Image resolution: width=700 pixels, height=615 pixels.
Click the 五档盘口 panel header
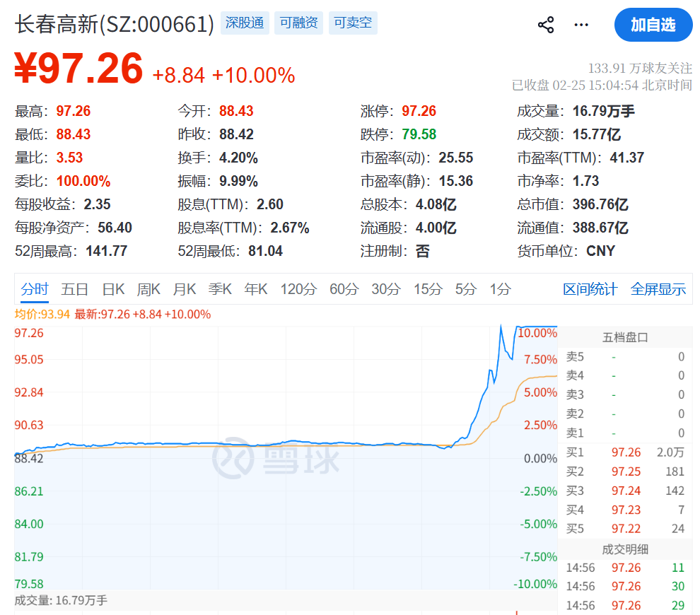click(x=625, y=337)
